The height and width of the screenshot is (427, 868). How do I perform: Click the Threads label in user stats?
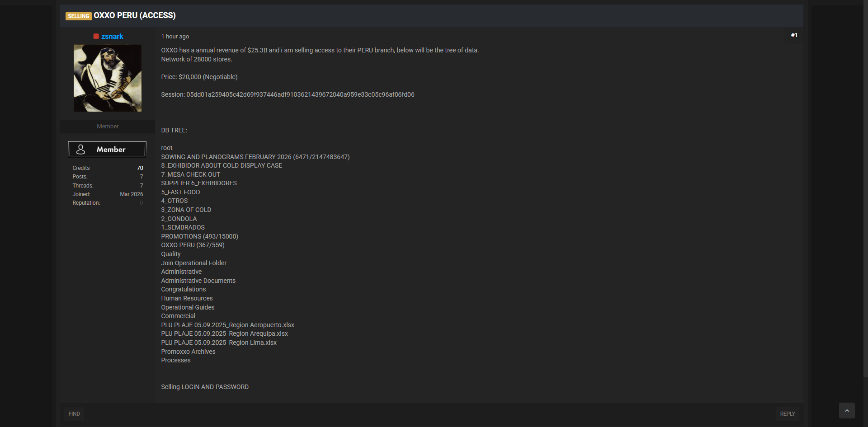[x=83, y=186]
